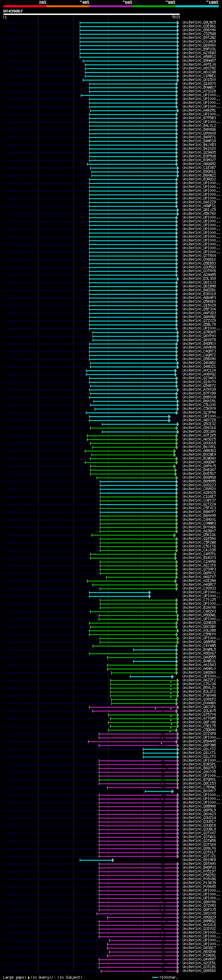This screenshot has width=222, height=980.
Task: Select the UniRef100_P29691 label
Action: (199, 955)
